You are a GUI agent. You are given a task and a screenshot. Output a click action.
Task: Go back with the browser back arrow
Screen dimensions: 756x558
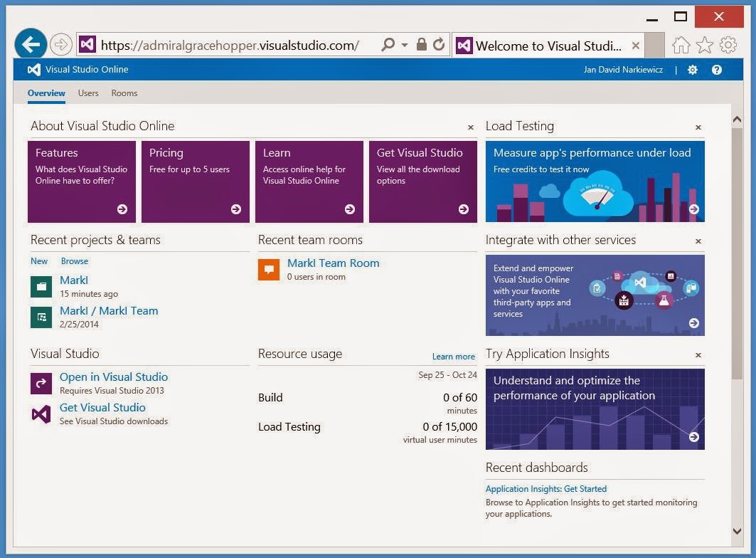point(31,45)
